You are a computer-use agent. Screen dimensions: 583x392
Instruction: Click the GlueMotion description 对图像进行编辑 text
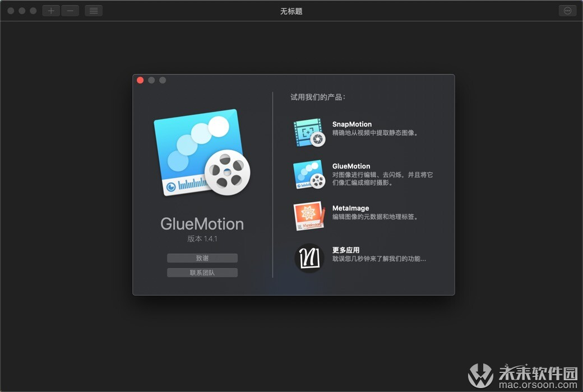point(382,179)
